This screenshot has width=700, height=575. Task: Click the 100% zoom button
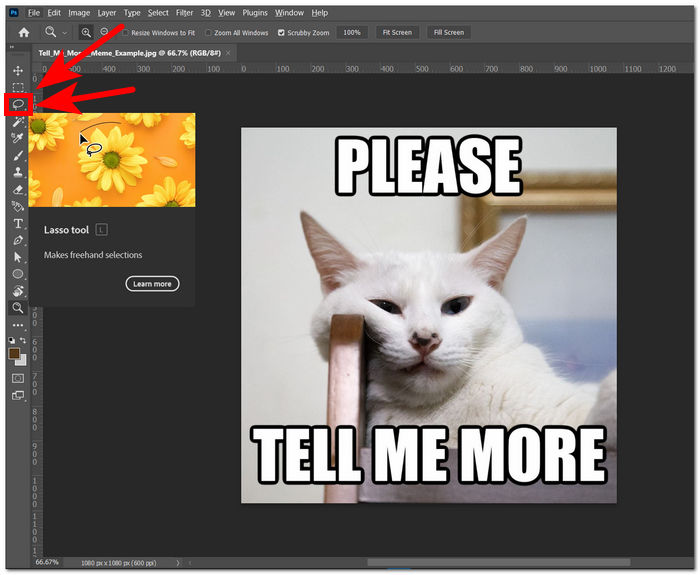coord(352,32)
